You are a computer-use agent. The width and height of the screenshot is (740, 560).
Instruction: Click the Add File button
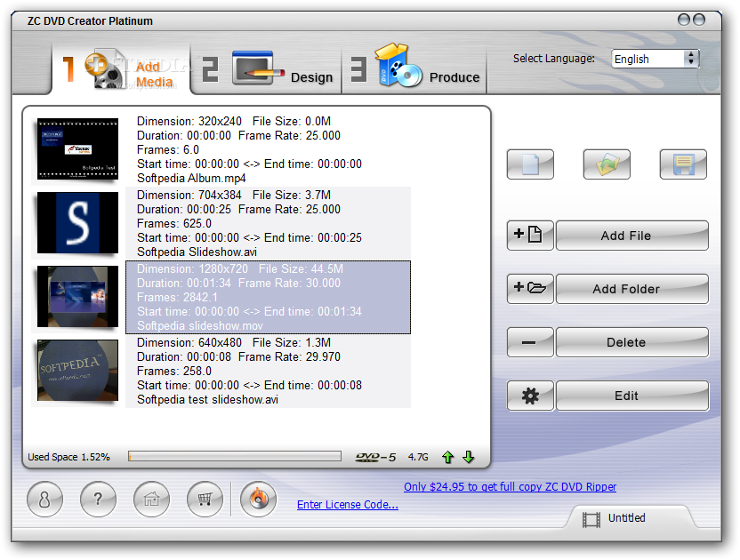(631, 235)
